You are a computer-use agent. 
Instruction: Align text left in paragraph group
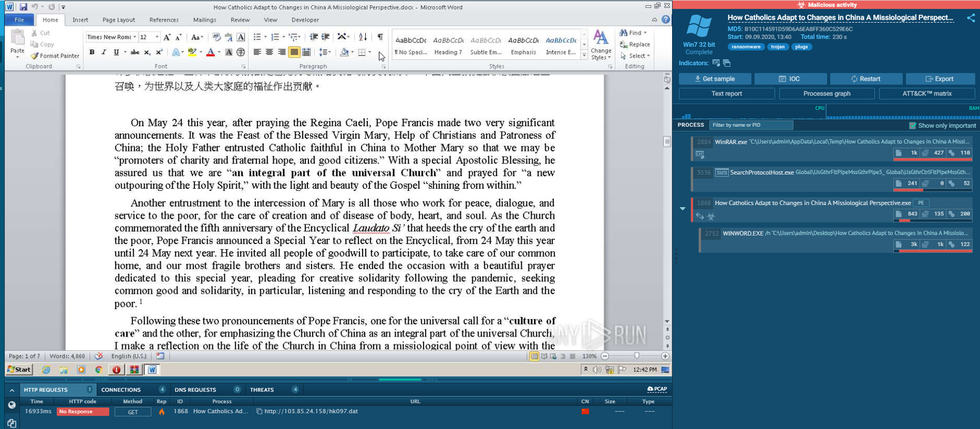coord(257,52)
